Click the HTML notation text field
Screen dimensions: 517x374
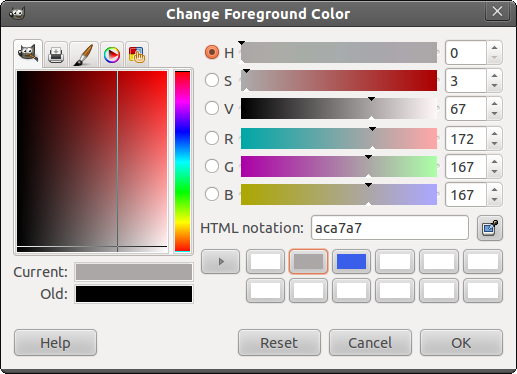[x=390, y=228]
